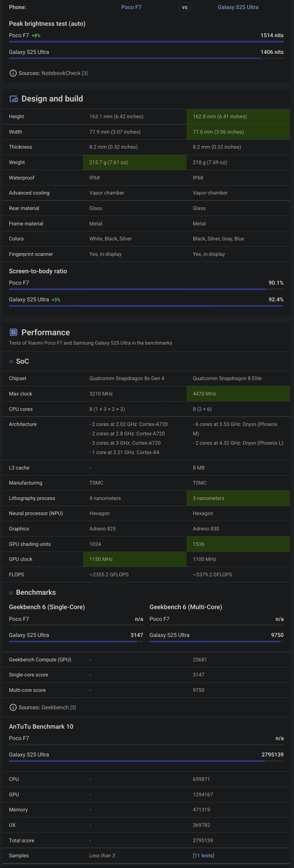Click the Waterproof row label
This screenshot has height=868, width=294.
pos(21,177)
